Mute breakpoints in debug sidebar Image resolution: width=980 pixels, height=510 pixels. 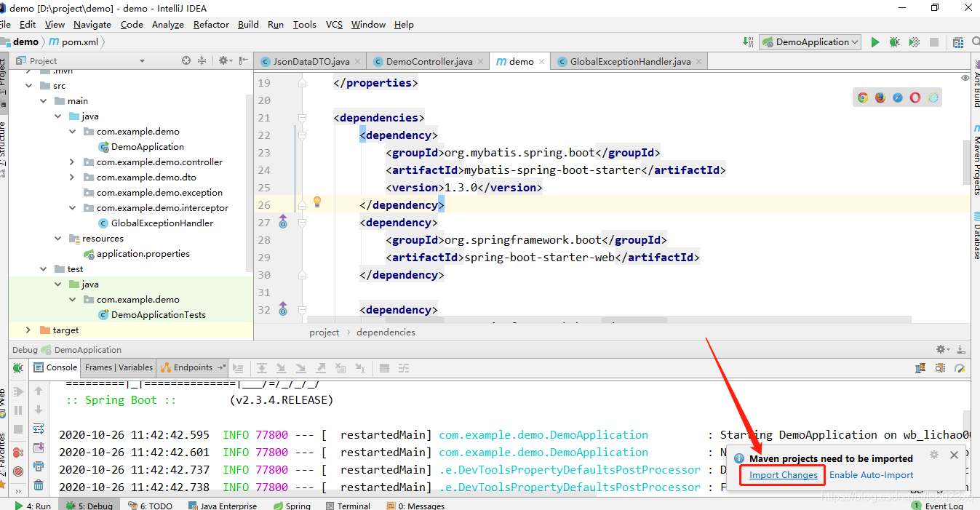click(19, 471)
